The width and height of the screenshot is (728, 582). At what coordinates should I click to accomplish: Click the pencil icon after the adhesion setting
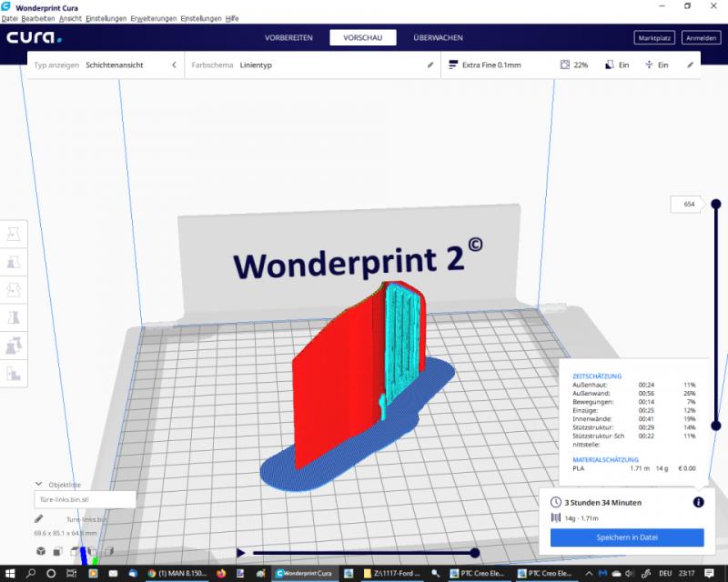[691, 65]
